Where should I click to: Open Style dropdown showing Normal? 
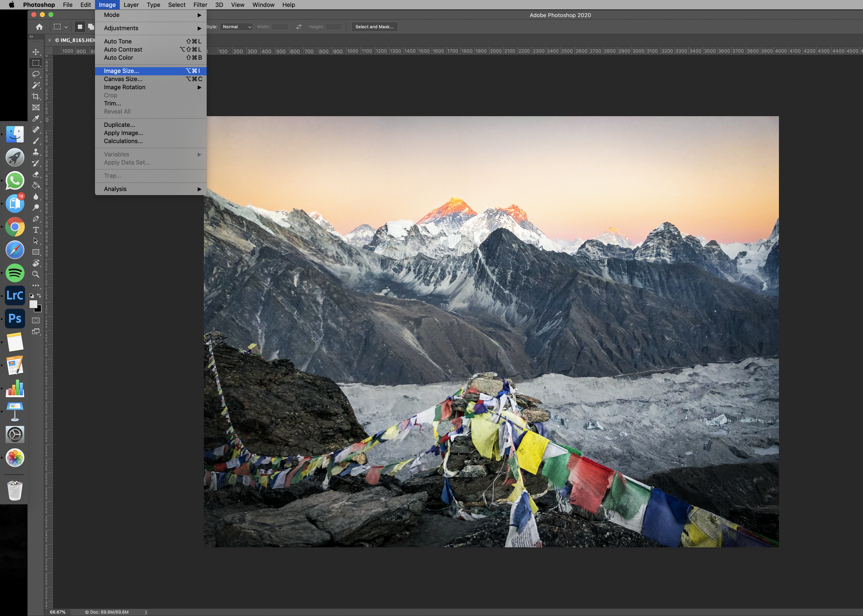pos(236,27)
